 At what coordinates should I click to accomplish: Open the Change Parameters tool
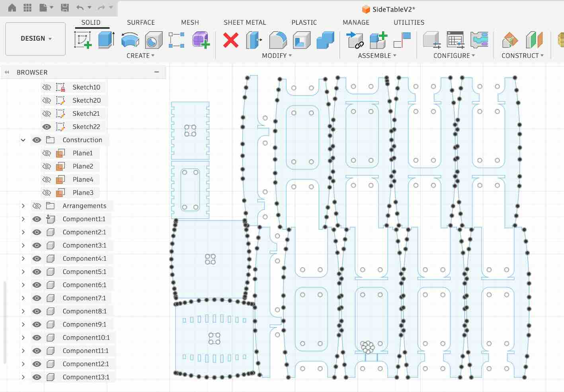pyautogui.click(x=431, y=40)
